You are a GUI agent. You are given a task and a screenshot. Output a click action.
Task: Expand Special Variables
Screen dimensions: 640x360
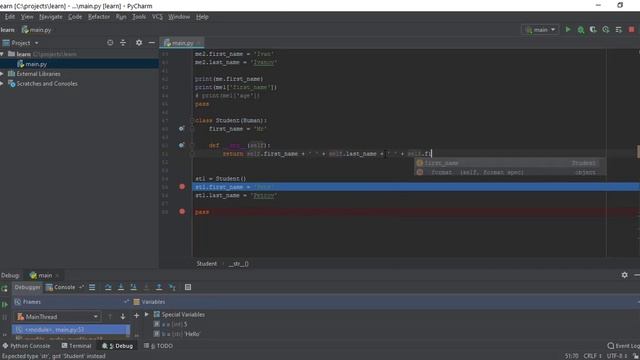pos(147,314)
